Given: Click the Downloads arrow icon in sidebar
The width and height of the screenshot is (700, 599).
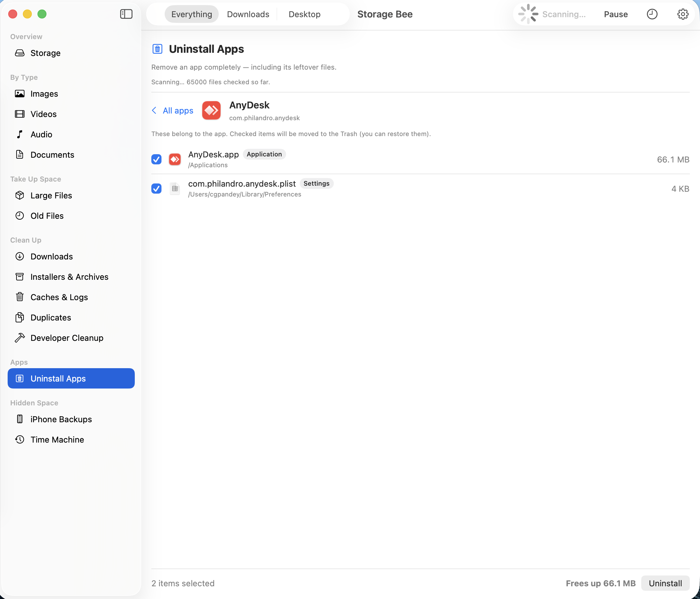Looking at the screenshot, I should pyautogui.click(x=20, y=256).
